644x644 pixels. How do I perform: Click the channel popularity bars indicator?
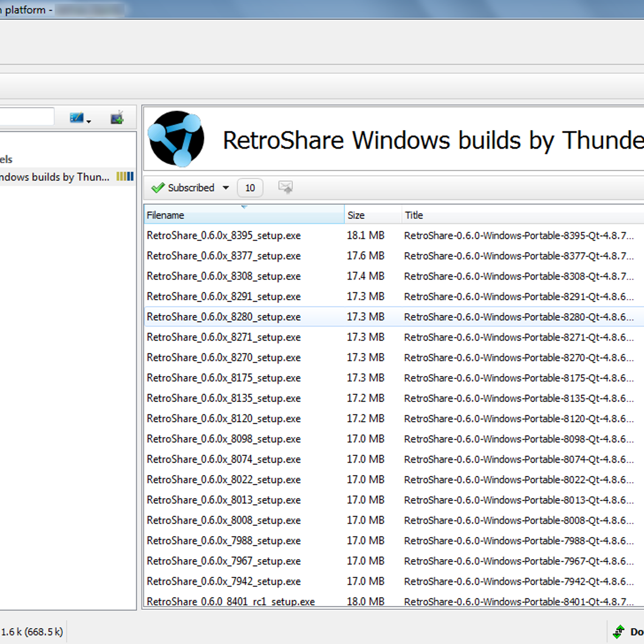click(x=125, y=176)
